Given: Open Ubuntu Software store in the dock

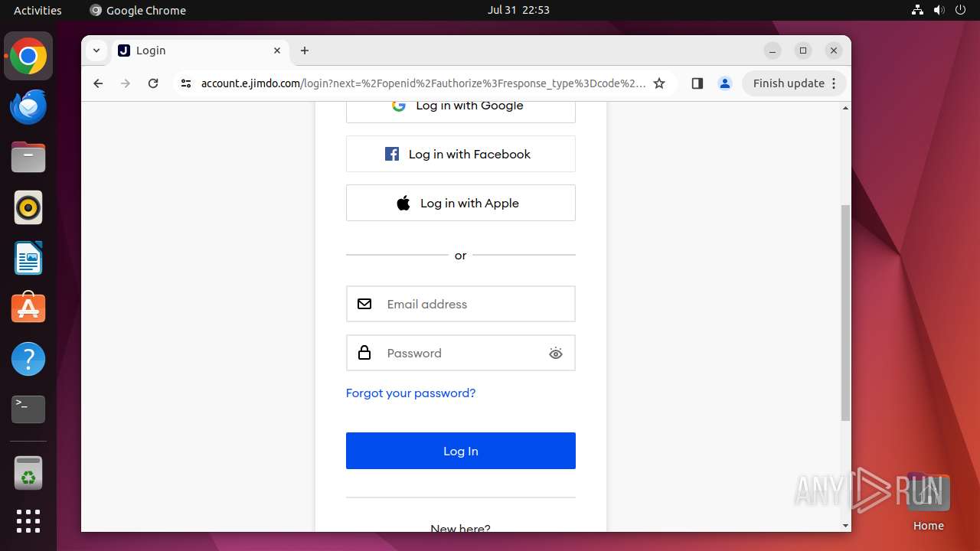Looking at the screenshot, I should coord(28,308).
